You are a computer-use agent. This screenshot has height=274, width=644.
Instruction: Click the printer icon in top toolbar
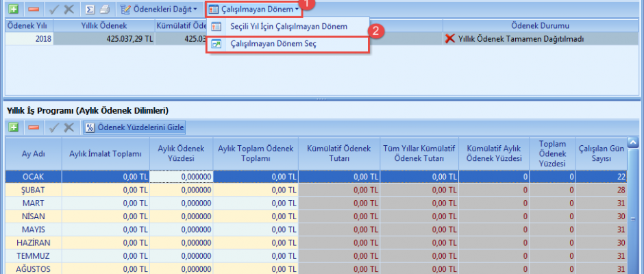[104, 10]
